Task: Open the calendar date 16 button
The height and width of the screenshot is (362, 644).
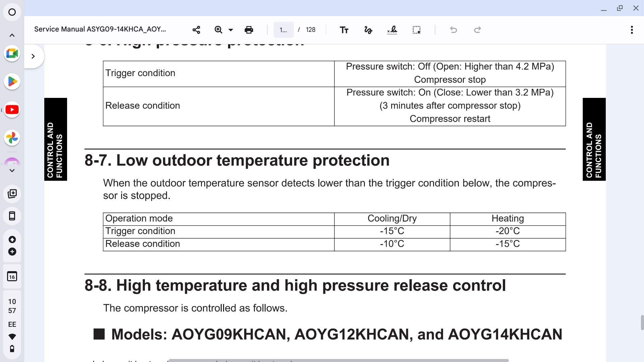Action: tap(12, 277)
